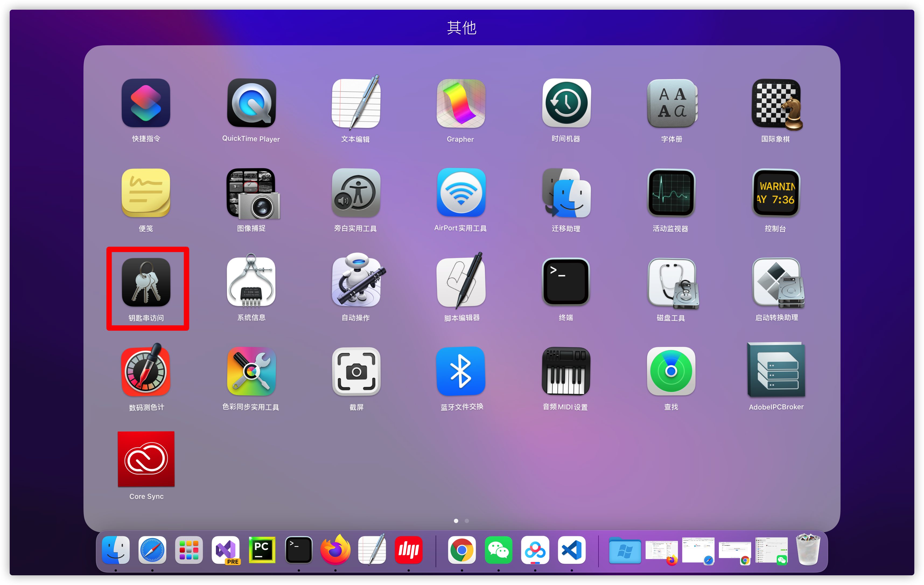Open Activity Monitor (活动监视器)
Viewport: 924px width, 585px height.
point(671,193)
